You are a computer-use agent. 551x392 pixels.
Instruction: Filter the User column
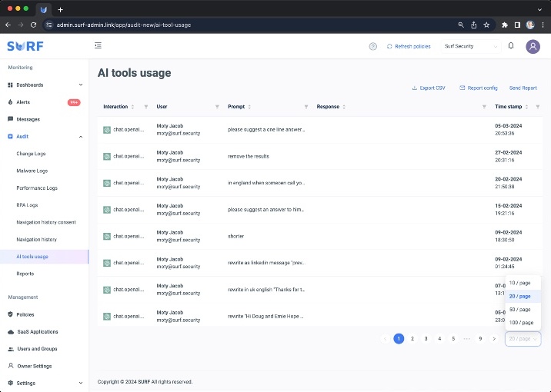(x=217, y=107)
